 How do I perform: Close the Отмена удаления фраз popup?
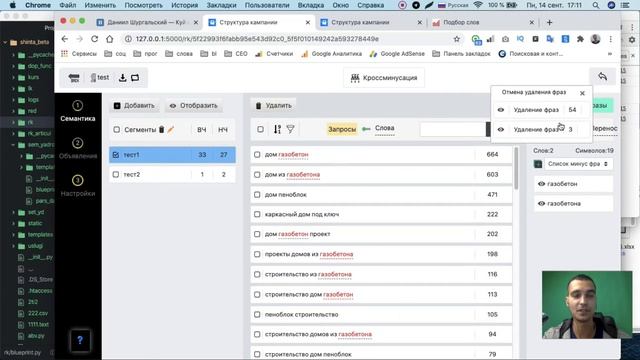[x=582, y=93]
